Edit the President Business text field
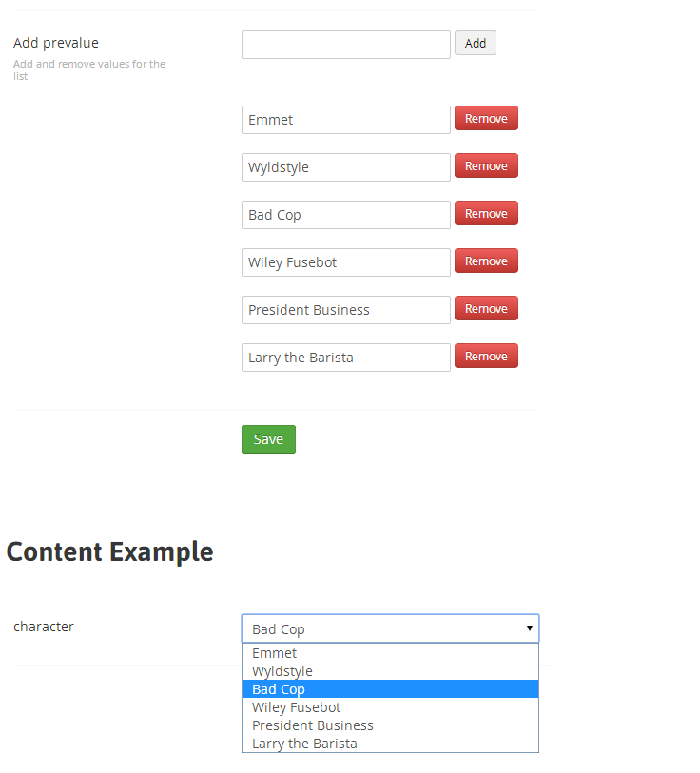This screenshot has width=700, height=773. (x=345, y=310)
